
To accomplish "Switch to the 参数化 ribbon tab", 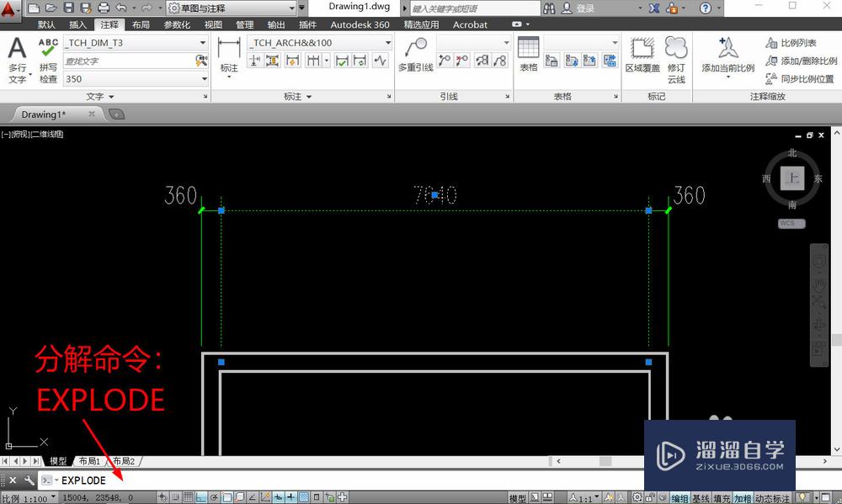I will tap(177, 24).
